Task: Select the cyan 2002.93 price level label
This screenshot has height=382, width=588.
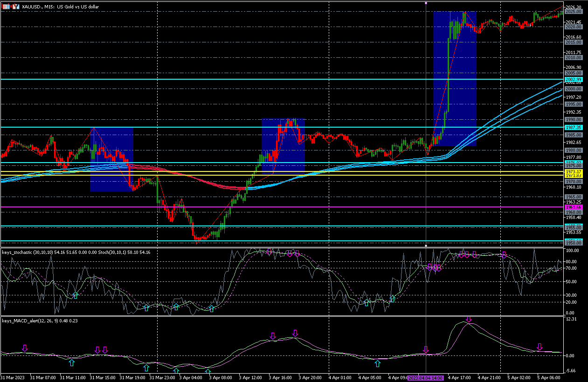Action: (573, 80)
